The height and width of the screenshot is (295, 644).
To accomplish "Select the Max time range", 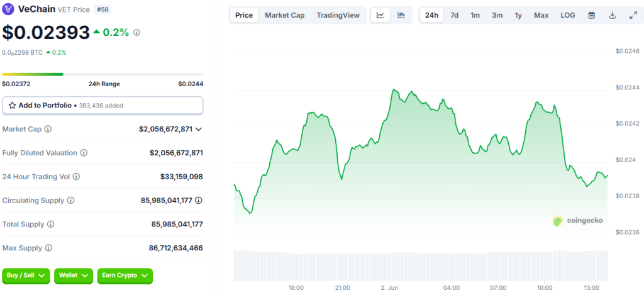I will 541,15.
